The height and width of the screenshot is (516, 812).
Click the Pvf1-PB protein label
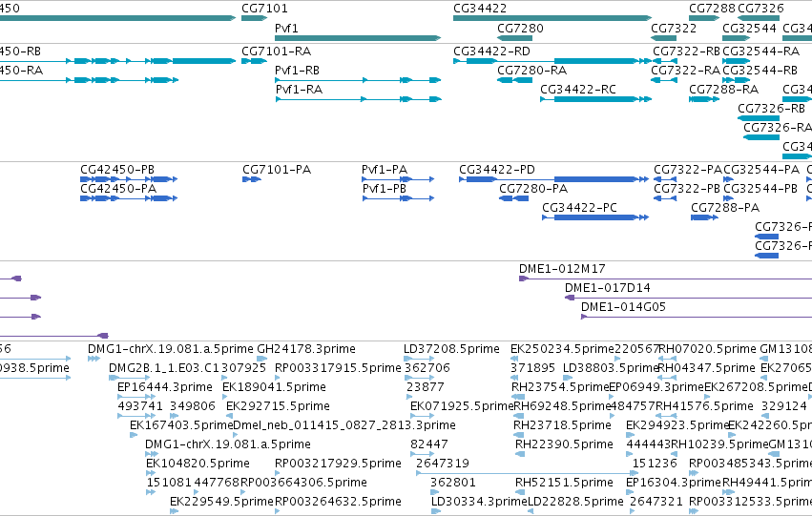click(385, 189)
